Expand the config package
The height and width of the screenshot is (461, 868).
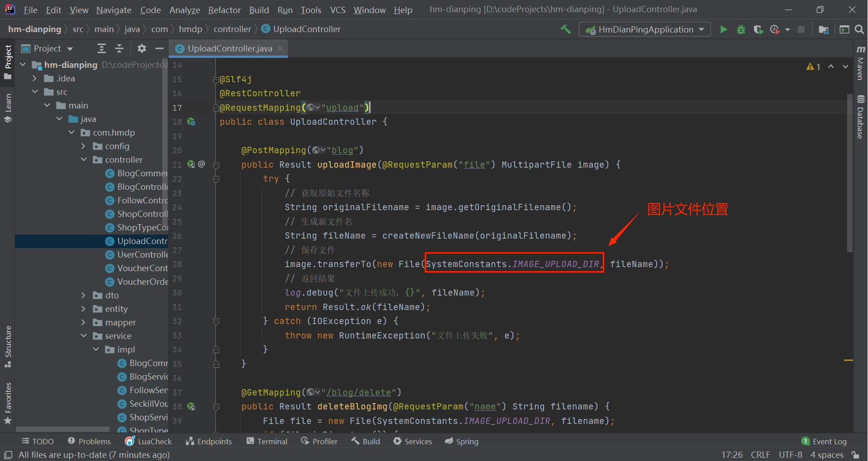click(83, 146)
